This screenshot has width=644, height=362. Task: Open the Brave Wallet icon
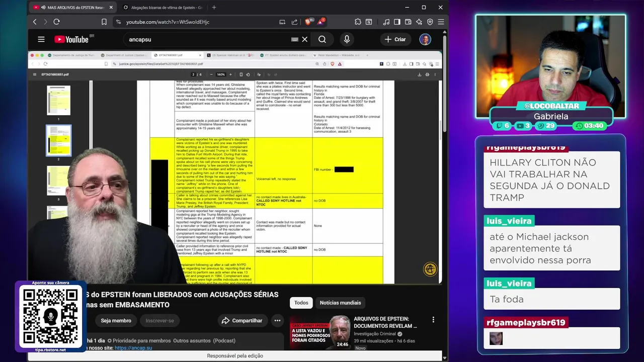pyautogui.click(x=408, y=22)
